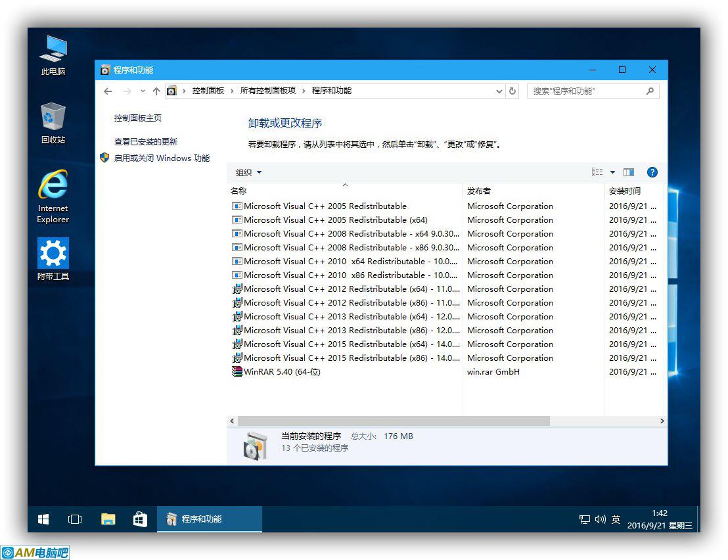
Task: Open 查看已安装的更新 link
Action: click(x=146, y=141)
